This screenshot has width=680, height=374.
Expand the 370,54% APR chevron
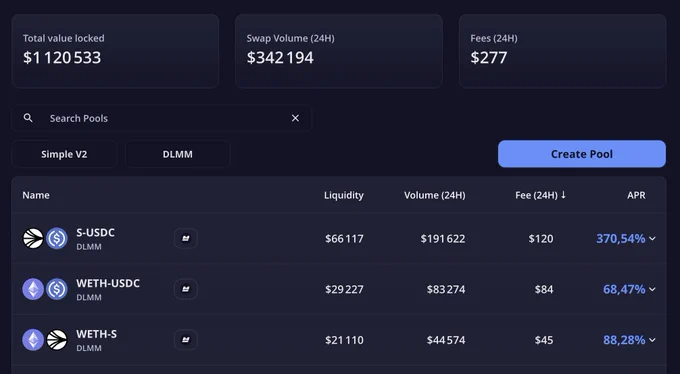tap(652, 239)
